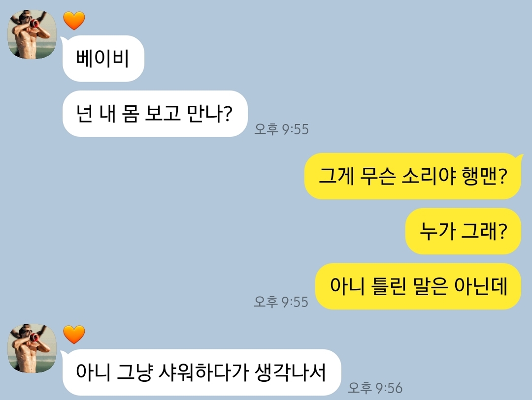Viewport: 532px width, 400px height.
Task: Select the yellow 아니 틀린 말은 아닌데 bubble
Action: [x=418, y=286]
